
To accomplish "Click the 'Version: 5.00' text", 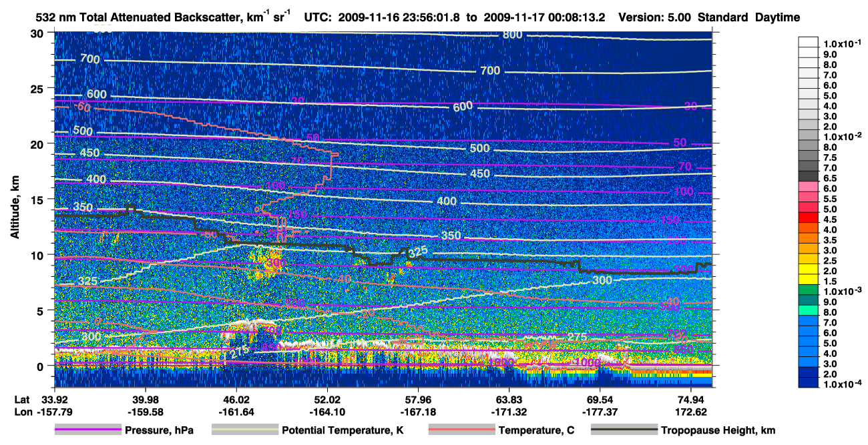I will [655, 17].
